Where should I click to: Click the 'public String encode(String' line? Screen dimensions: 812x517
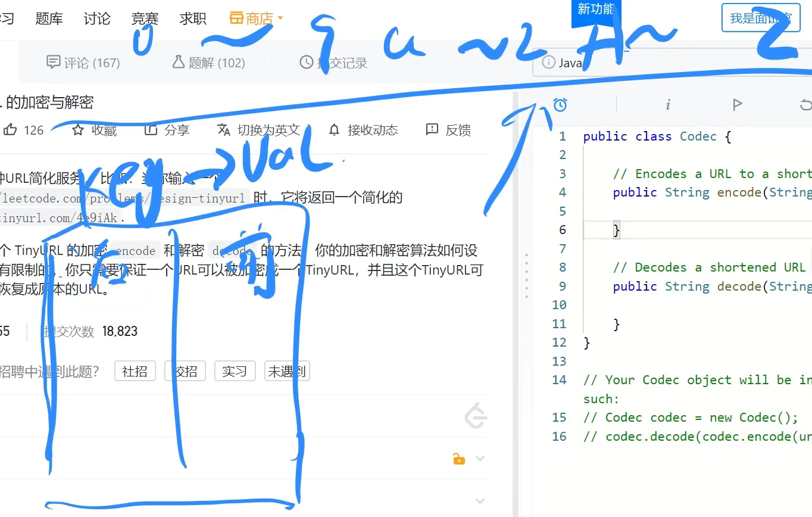(713, 192)
